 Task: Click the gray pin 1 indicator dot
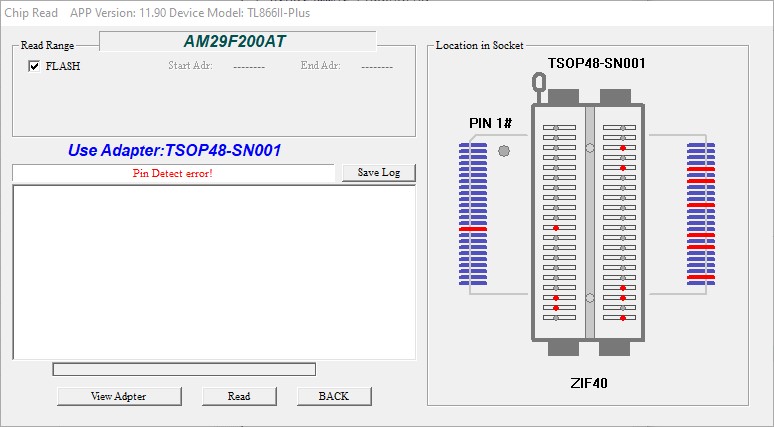504,151
